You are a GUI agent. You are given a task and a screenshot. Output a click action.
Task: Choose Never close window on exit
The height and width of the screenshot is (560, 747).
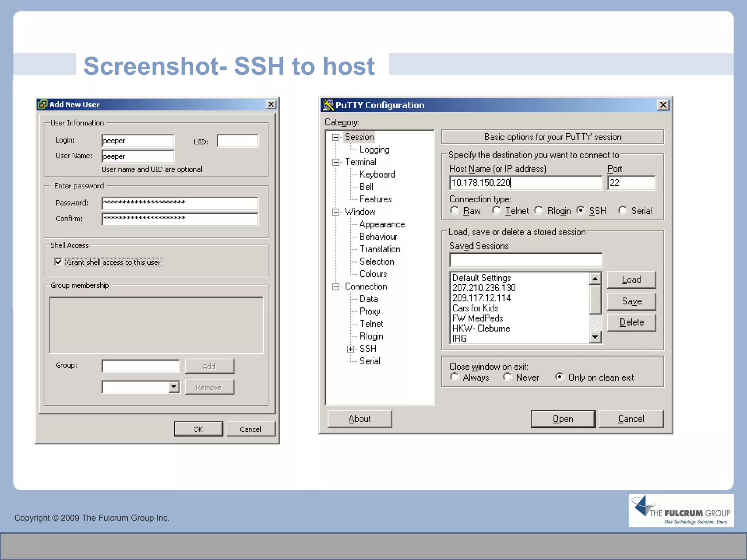coord(508,377)
